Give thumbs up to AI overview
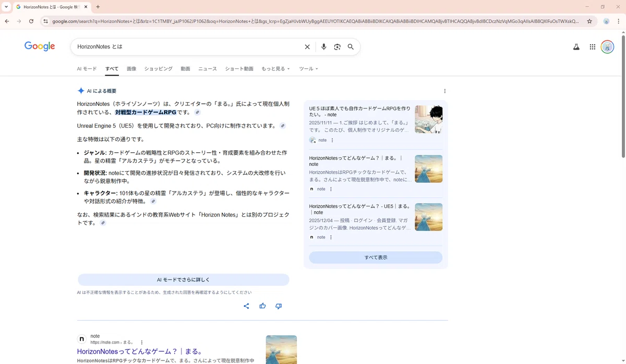Screen dimensions: 626x364 coord(262,306)
